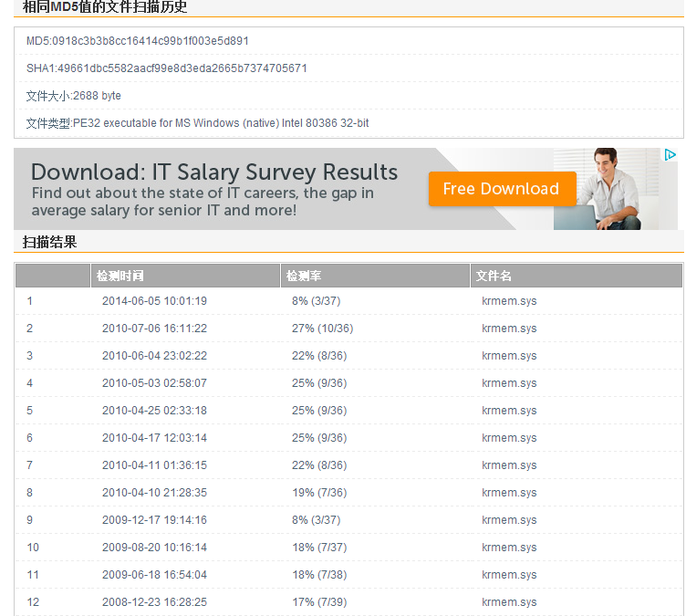Click scan date 2010-04-25 02:33:18

tap(154, 411)
